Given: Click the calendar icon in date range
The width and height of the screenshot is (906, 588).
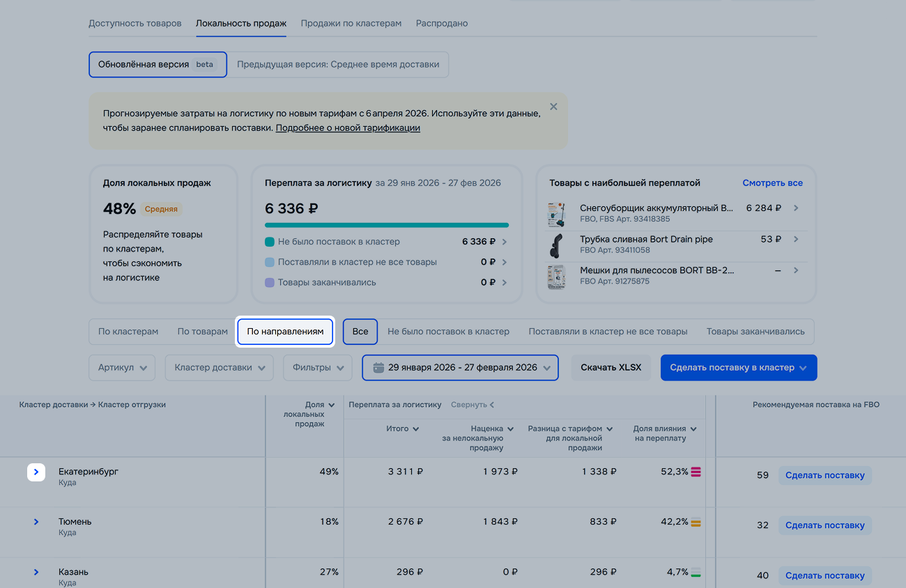Looking at the screenshot, I should point(378,368).
